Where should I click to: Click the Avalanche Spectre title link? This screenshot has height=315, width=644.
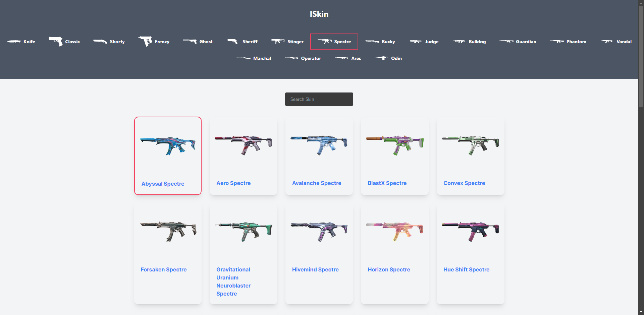(x=317, y=183)
